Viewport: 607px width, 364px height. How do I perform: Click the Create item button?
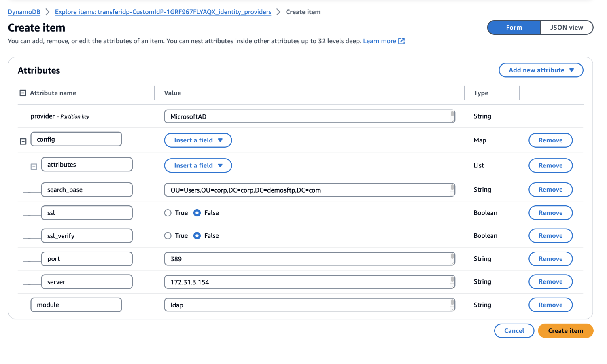(x=565, y=330)
